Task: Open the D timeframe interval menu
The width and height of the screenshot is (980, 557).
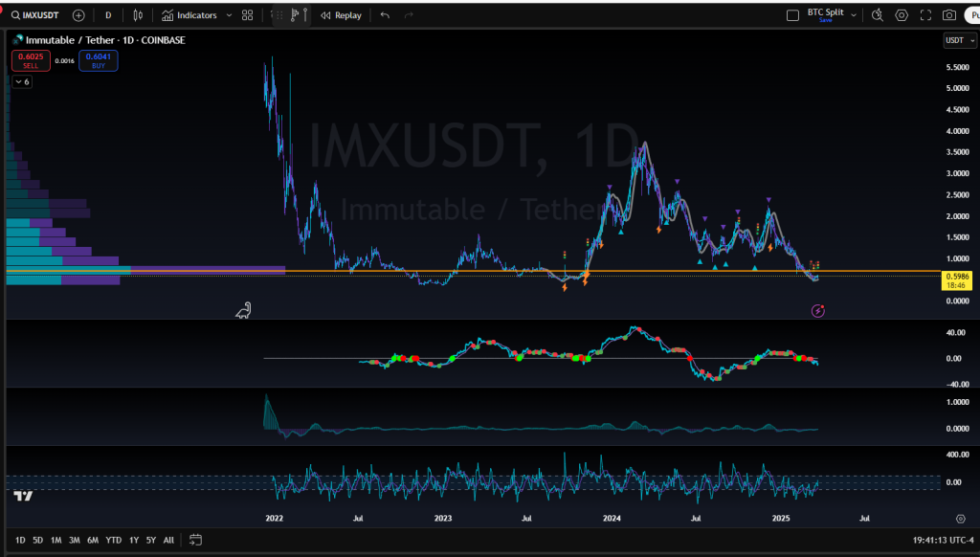Action: coord(108,15)
